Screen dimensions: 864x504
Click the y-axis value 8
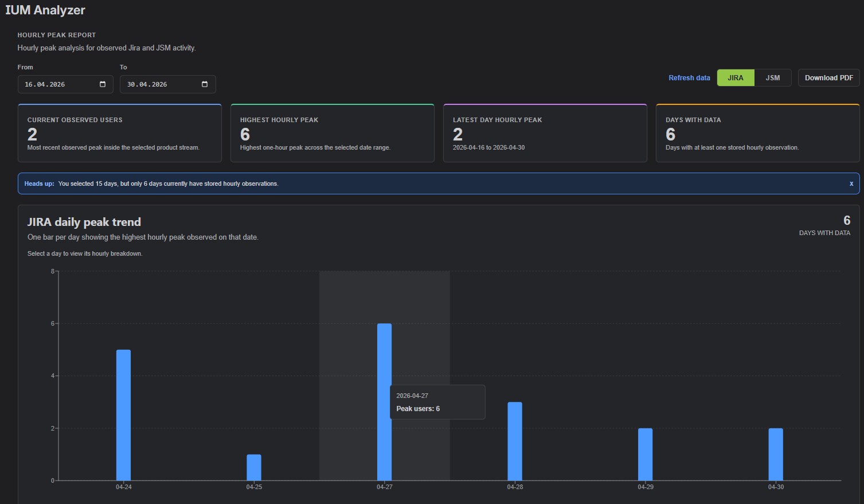point(53,271)
